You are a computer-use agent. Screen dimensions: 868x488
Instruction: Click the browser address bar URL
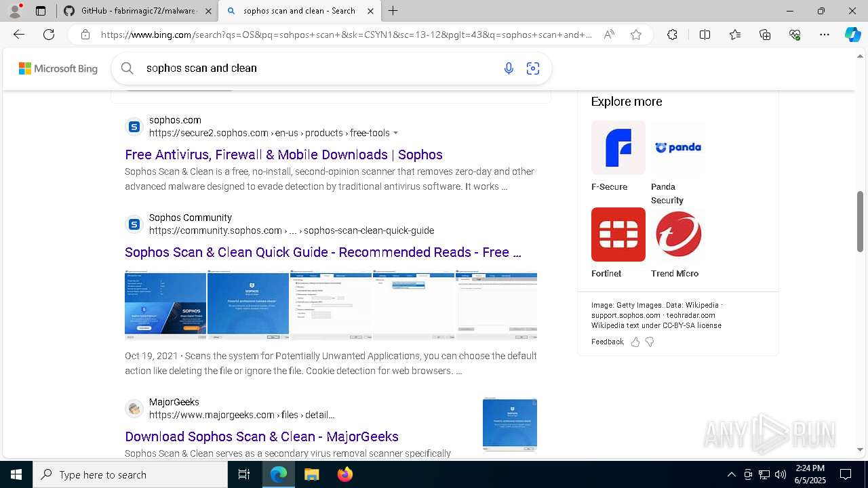[347, 35]
